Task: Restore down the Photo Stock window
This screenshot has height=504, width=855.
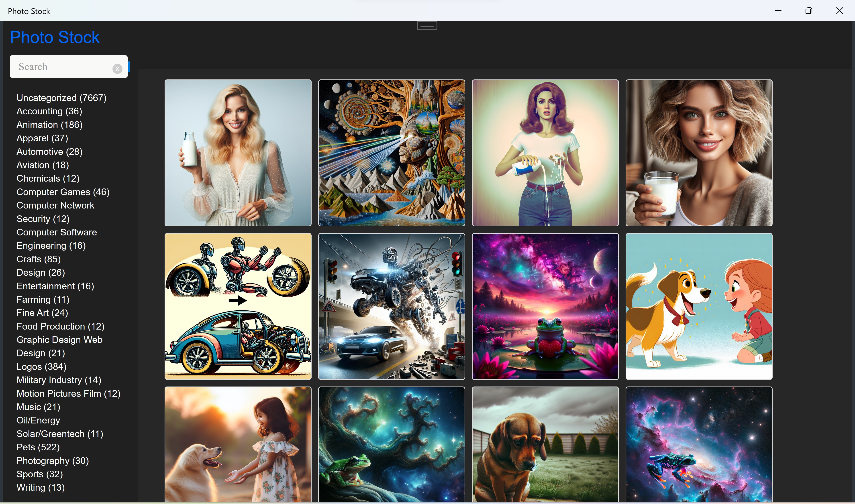Action: [x=809, y=11]
